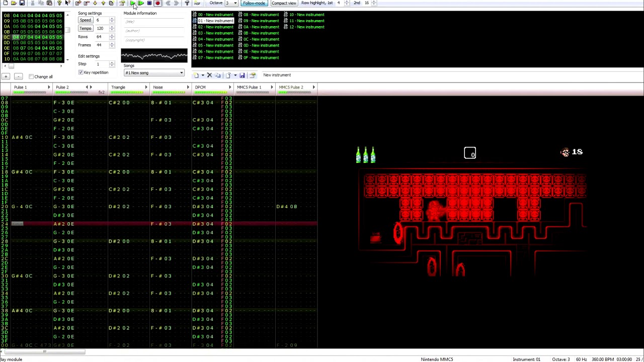The height and width of the screenshot is (362, 644).
Task: Change the Tempo stepper
Action: tap(112, 28)
